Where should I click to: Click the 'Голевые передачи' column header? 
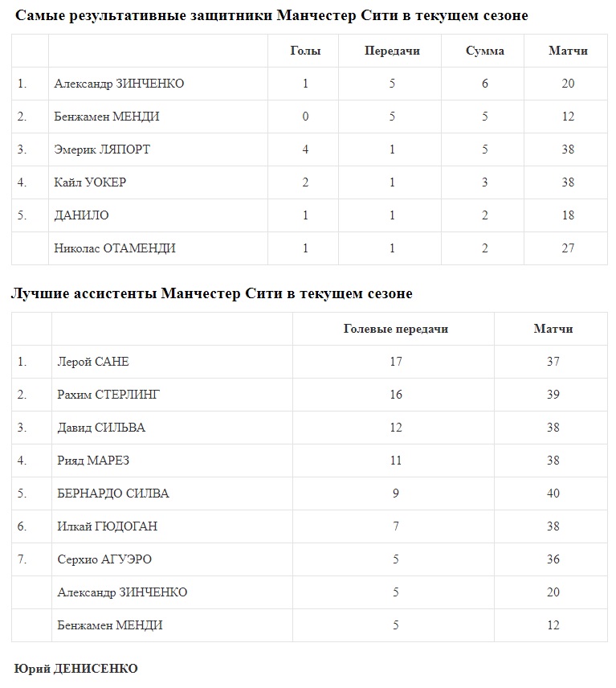395,329
